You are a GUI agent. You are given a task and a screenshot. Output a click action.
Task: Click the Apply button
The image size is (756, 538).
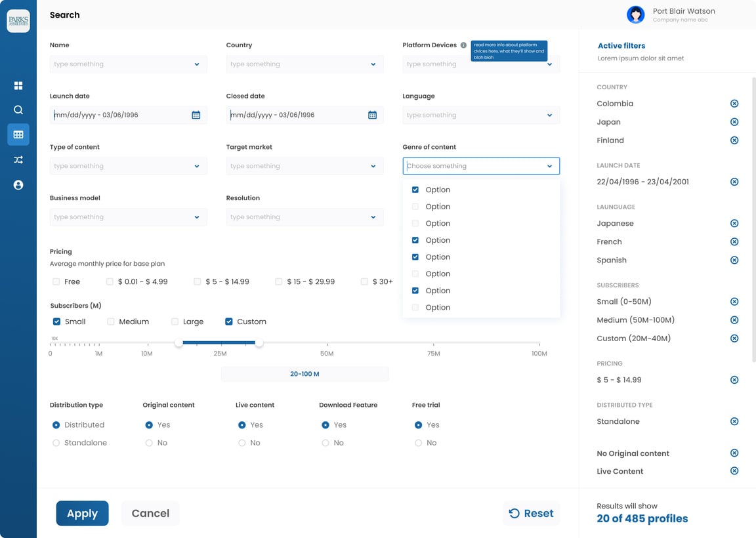point(82,513)
